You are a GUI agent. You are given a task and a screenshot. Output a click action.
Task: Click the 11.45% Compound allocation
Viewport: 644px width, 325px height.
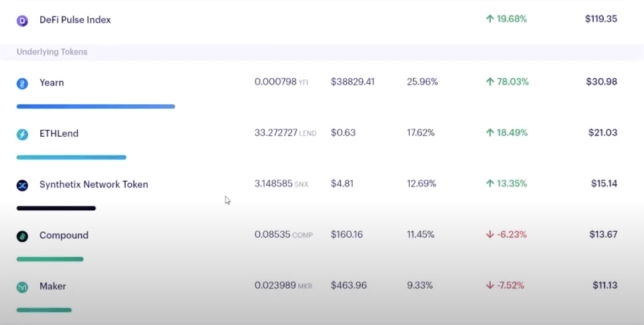click(x=421, y=235)
